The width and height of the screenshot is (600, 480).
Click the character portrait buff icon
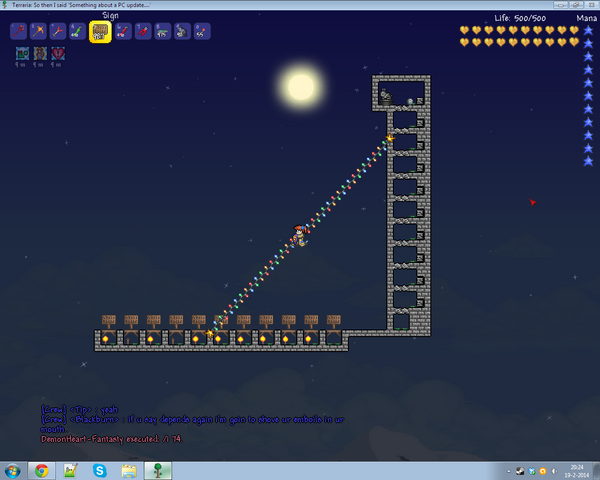(x=40, y=54)
